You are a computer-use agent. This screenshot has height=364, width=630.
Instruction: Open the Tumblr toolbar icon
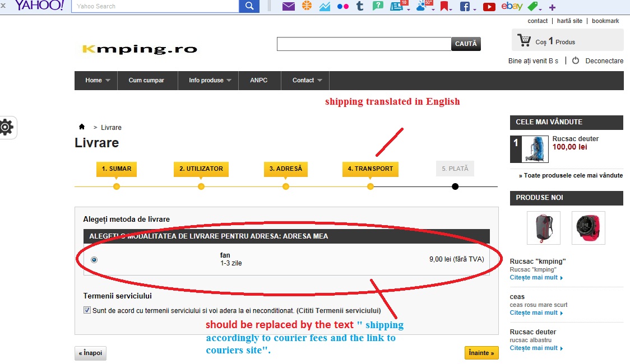tap(360, 6)
